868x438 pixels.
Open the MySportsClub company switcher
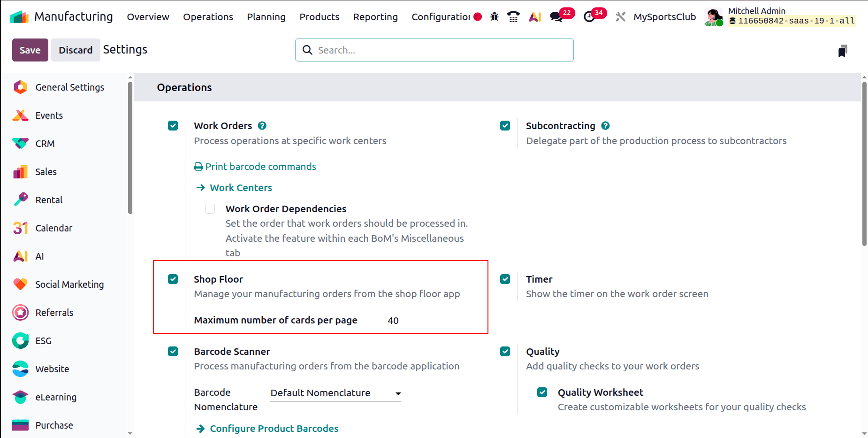tap(664, 17)
